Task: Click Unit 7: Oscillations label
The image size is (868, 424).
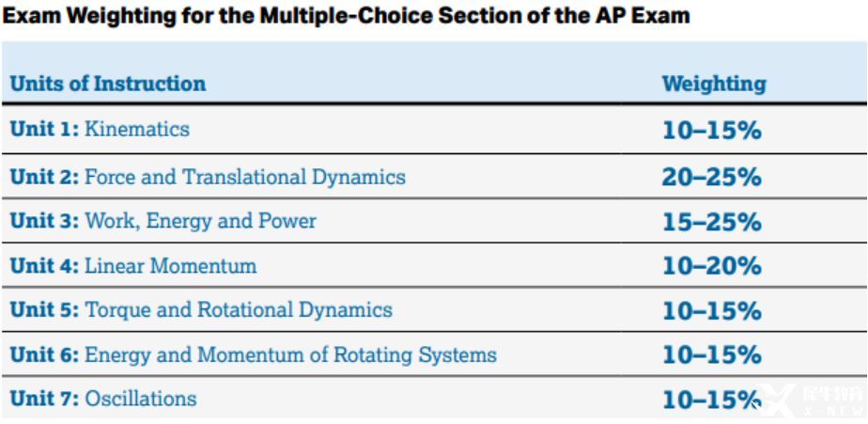Action: pyautogui.click(x=103, y=398)
